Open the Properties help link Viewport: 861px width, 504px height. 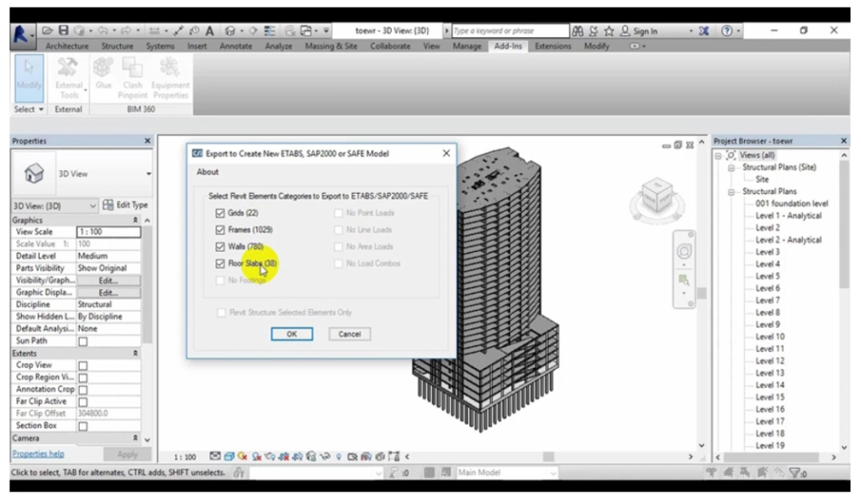[39, 454]
